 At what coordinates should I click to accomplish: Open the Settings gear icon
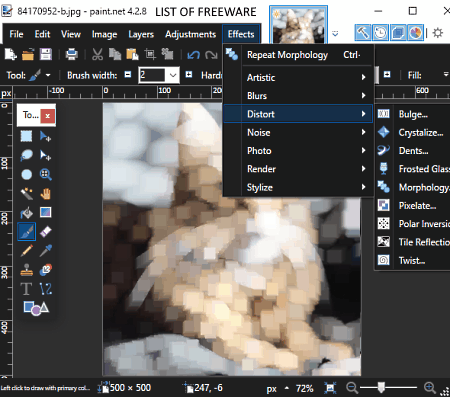tap(438, 33)
